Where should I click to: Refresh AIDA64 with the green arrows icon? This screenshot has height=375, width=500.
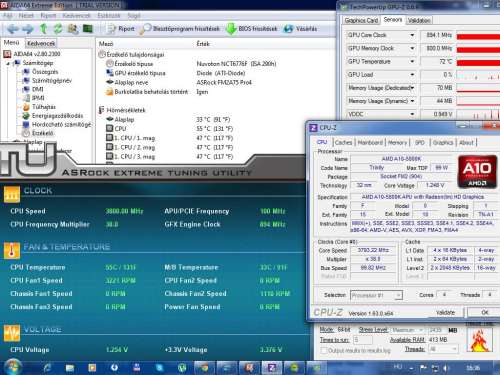point(58,29)
